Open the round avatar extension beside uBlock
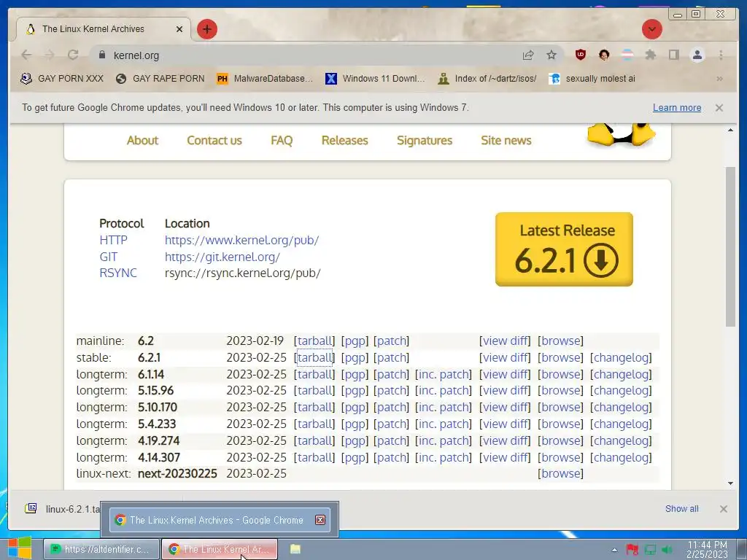Image resolution: width=747 pixels, height=560 pixels. (604, 55)
